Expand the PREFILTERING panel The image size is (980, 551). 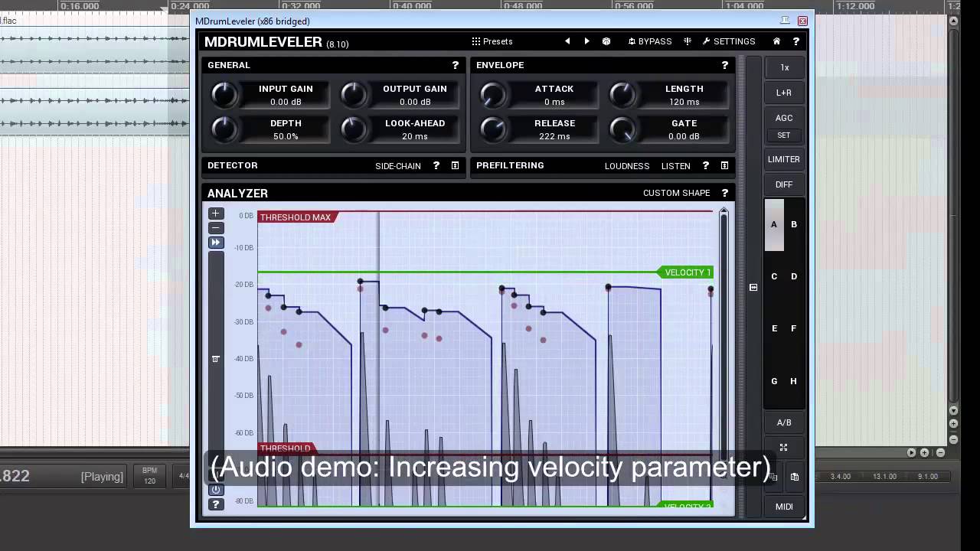click(x=724, y=165)
